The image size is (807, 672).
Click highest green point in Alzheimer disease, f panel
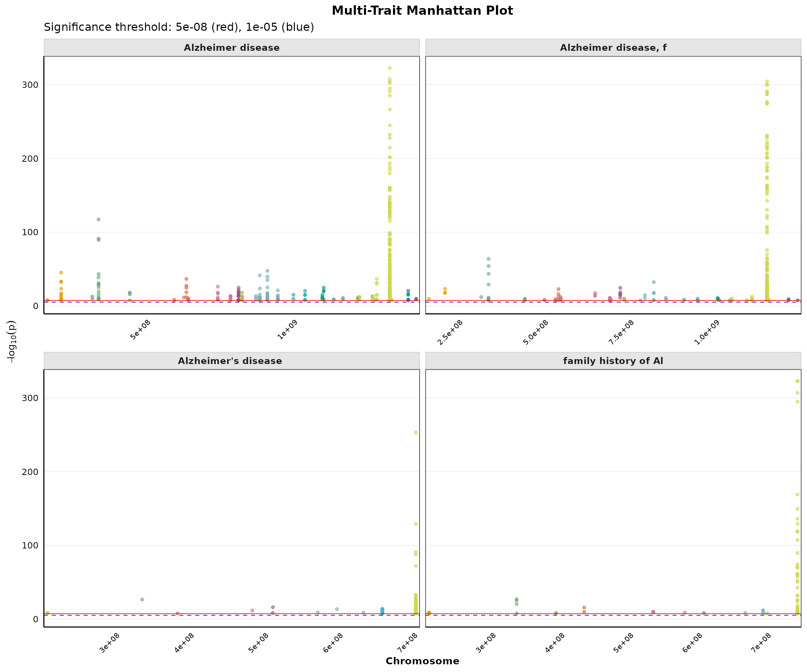(x=488, y=259)
